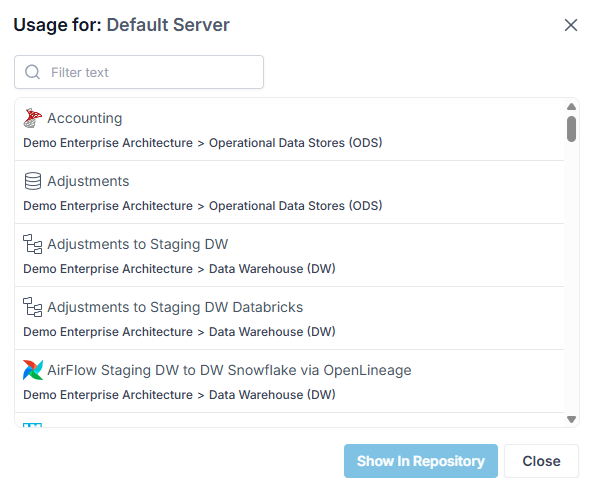Select Adjustments to Staging DW entry
Screen dimensions: 594x489
click(289, 255)
